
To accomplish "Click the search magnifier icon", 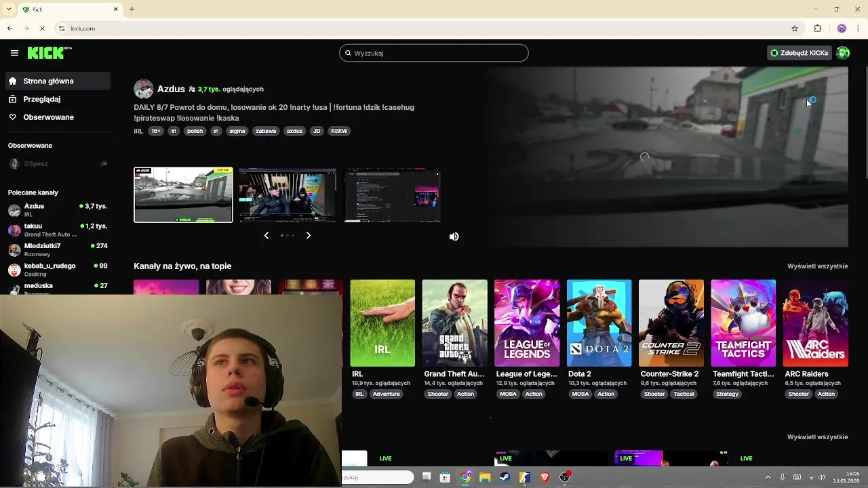I will coord(348,53).
